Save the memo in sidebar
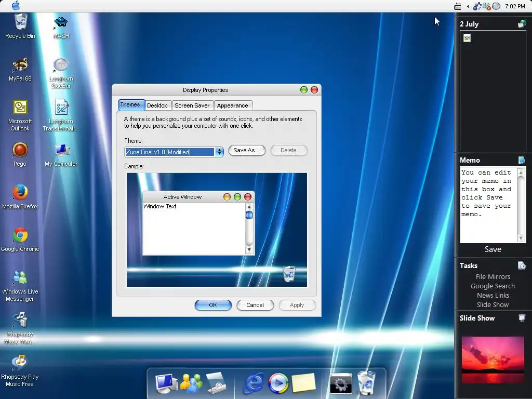The height and width of the screenshot is (399, 532). [x=493, y=249]
